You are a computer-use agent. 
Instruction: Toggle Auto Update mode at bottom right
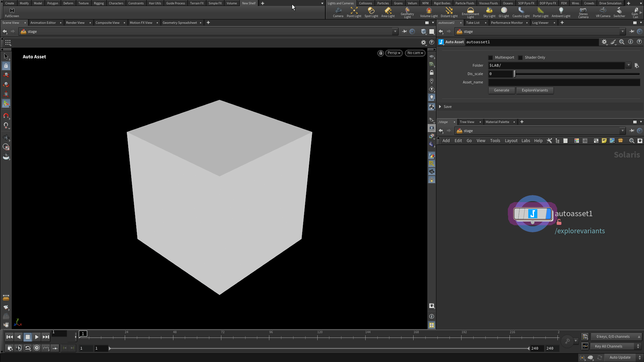[620, 357]
